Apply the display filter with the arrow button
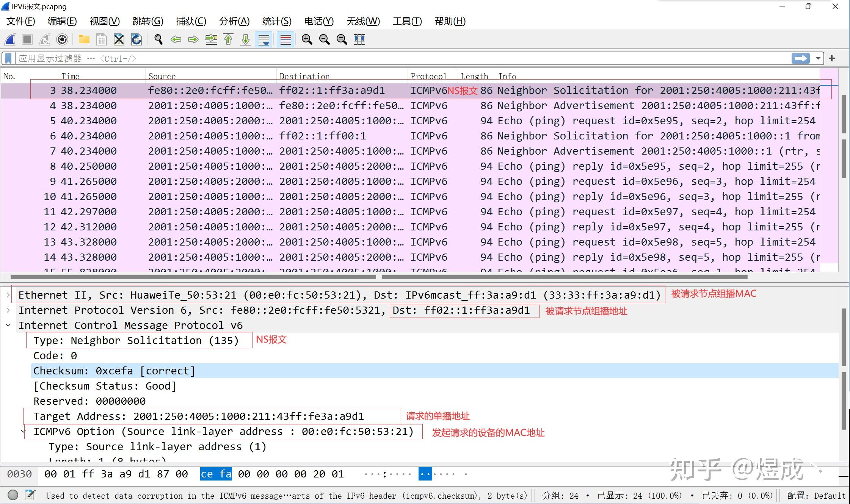Screen dimensions: 850x504 coord(800,58)
